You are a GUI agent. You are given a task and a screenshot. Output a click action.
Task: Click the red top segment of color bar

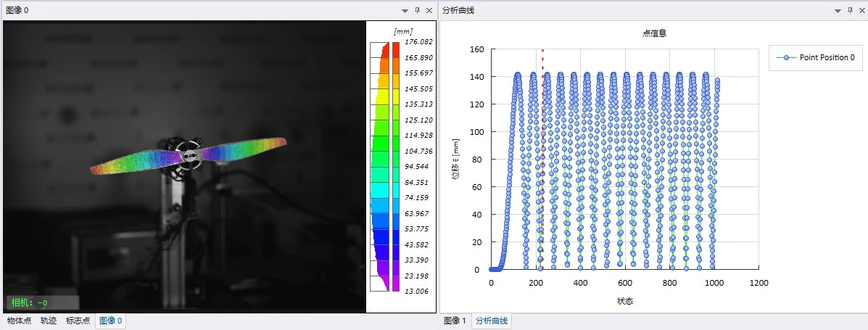tap(395, 50)
